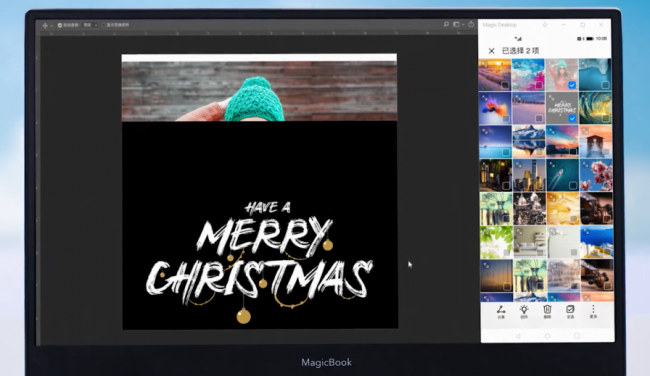Open the layer/group dropdown next to auto-select
This screenshot has height=376, width=650.
coord(90,25)
